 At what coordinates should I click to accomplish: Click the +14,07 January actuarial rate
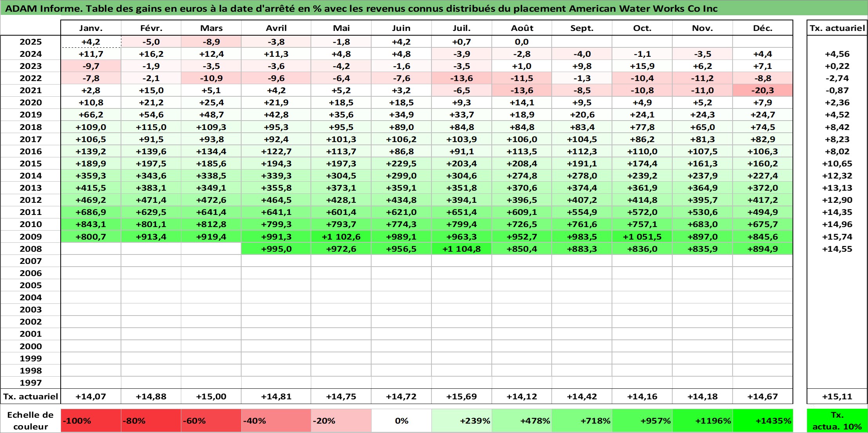[91, 397]
